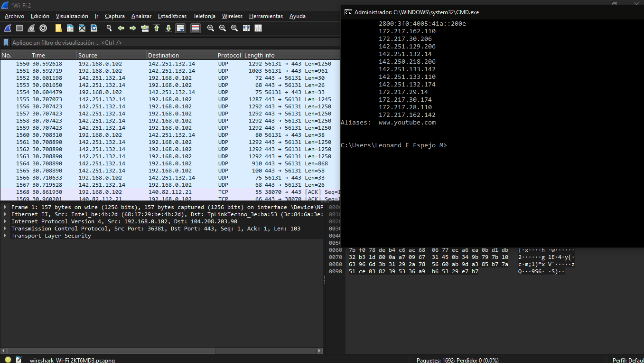Image resolution: width=644 pixels, height=363 pixels.
Task: Click in the display filter field
Action: (x=175, y=42)
